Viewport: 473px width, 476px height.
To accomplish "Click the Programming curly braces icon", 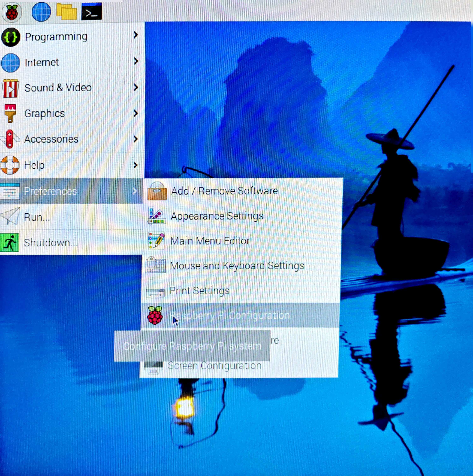I will click(11, 37).
